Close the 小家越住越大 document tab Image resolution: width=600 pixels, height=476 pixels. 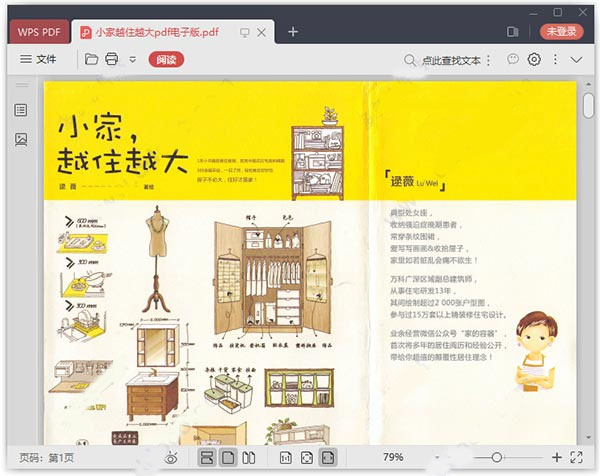[x=262, y=33]
